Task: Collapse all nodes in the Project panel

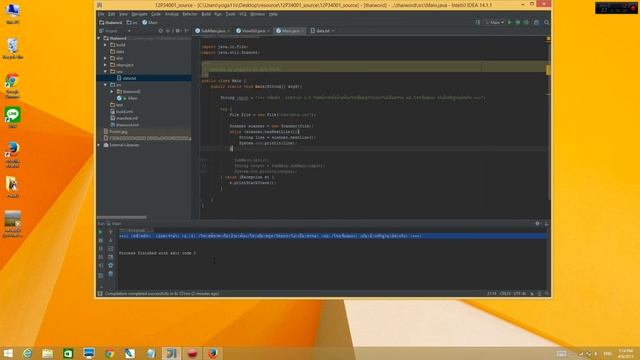Action: [x=168, y=31]
